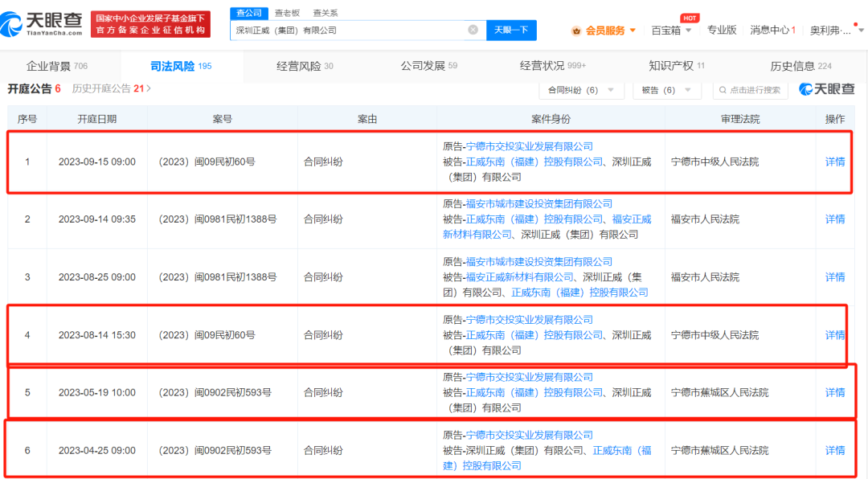
Task: Click the 开庭日期 column header
Action: (97, 119)
